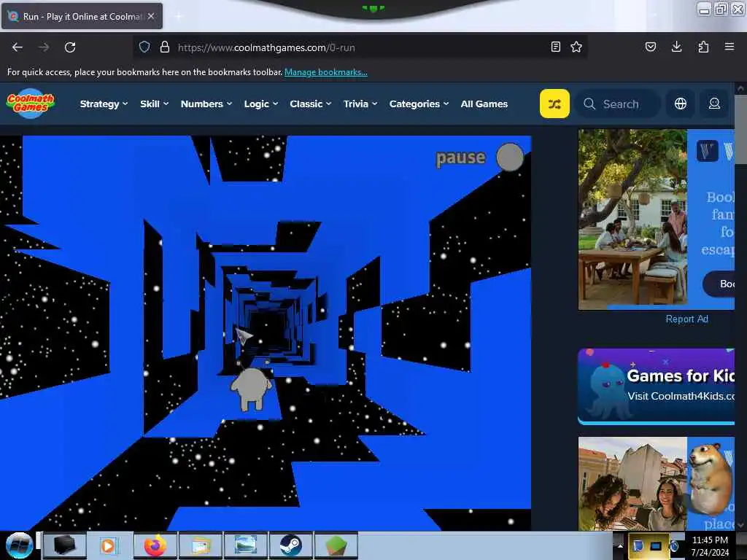
Task: Open the taskbar clock showing 11:45 PM
Action: point(710,545)
